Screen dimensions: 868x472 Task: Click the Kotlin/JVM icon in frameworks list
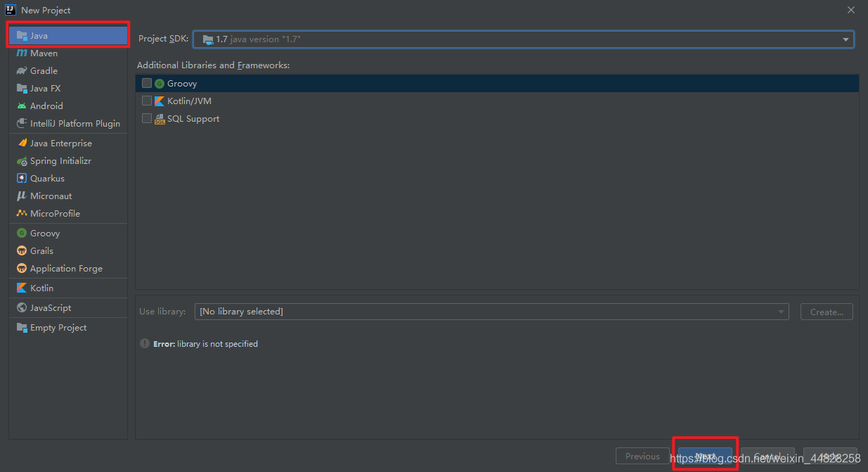(x=160, y=101)
